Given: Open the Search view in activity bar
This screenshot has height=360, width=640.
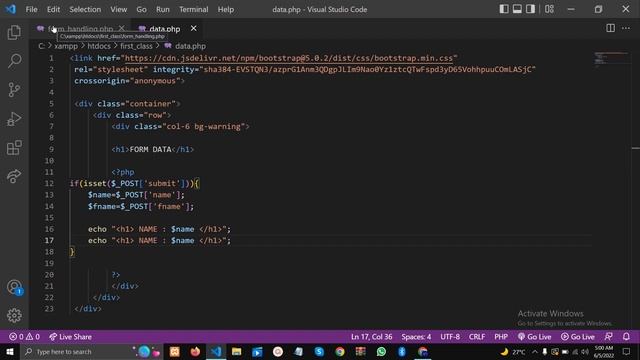Looking at the screenshot, I should pos(14,61).
